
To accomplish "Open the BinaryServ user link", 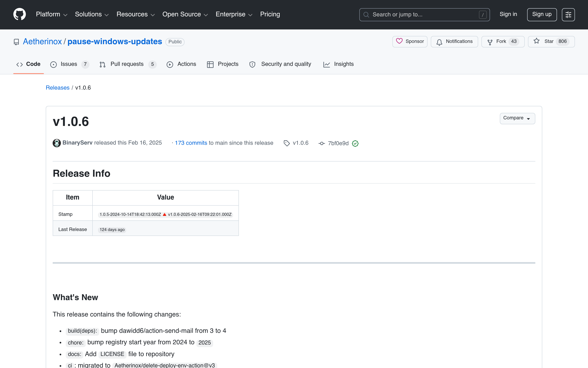I will [77, 143].
